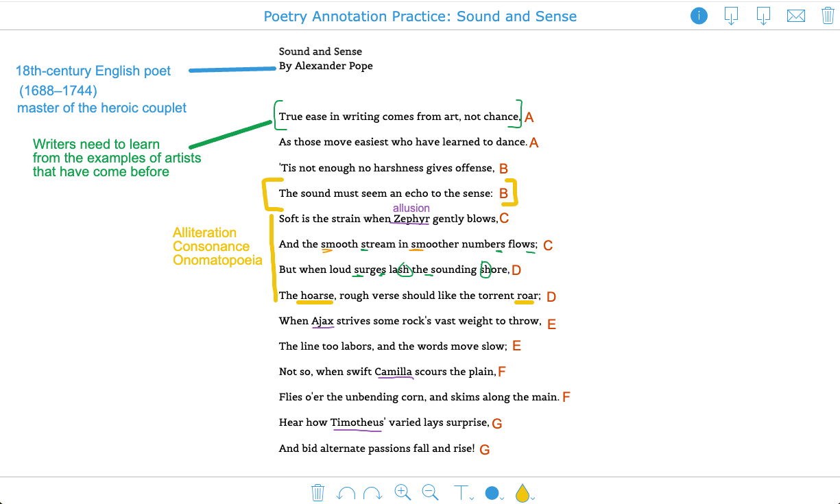Click the info button on the top toolbar
Screen dimensions: 840x504
click(699, 16)
